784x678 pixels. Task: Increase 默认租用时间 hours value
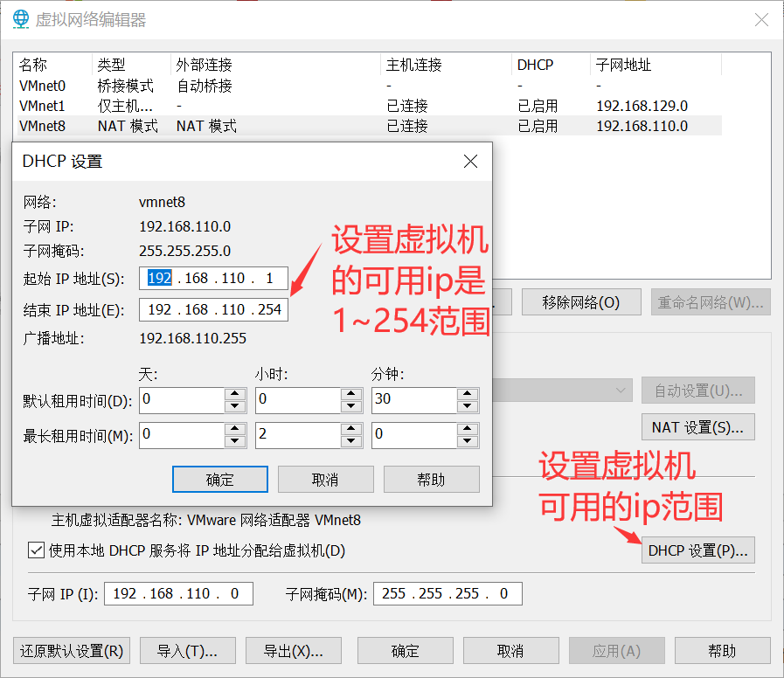click(x=351, y=393)
